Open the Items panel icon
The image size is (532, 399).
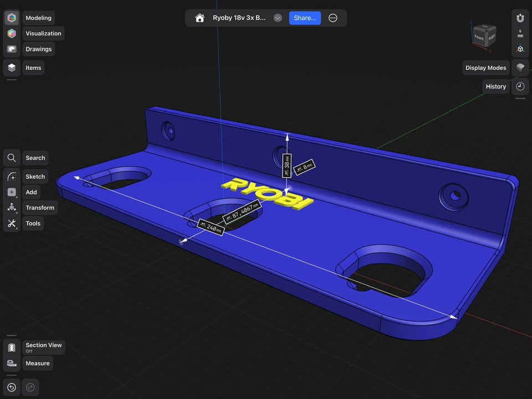(12, 68)
